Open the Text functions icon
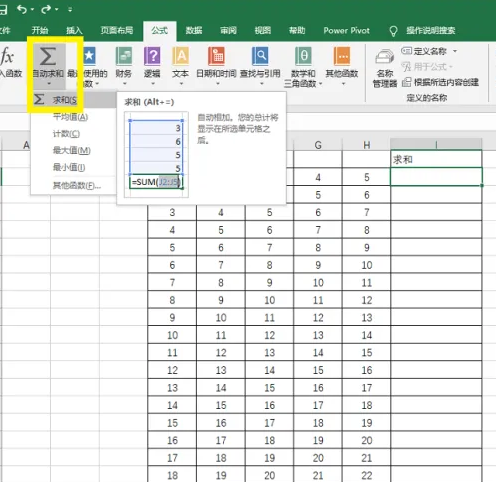The image size is (496, 482). point(180,56)
